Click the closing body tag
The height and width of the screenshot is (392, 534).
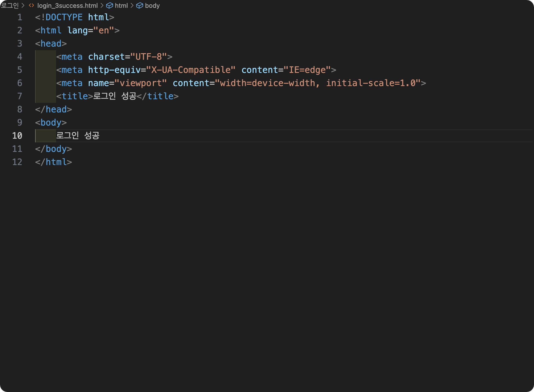pyautogui.click(x=54, y=149)
